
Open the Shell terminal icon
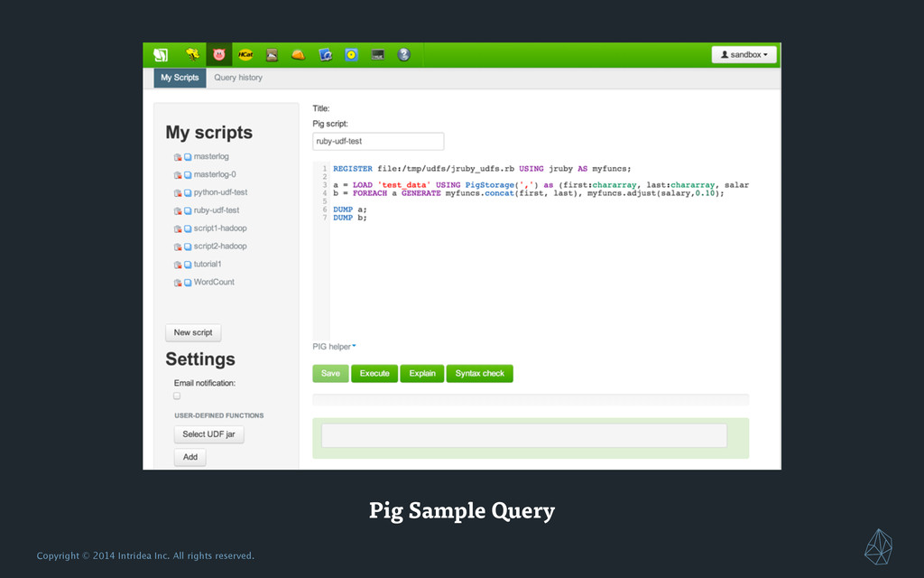click(378, 55)
